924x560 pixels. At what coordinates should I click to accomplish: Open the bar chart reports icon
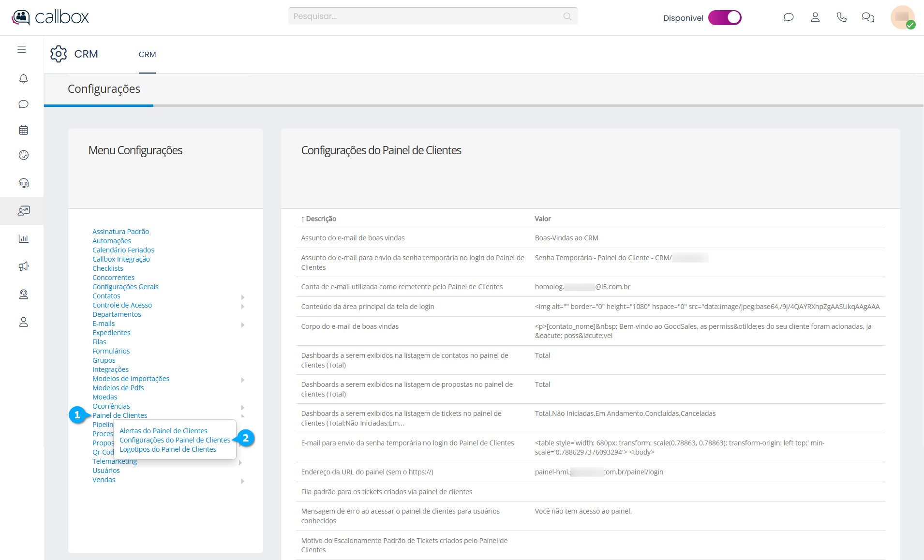23,238
